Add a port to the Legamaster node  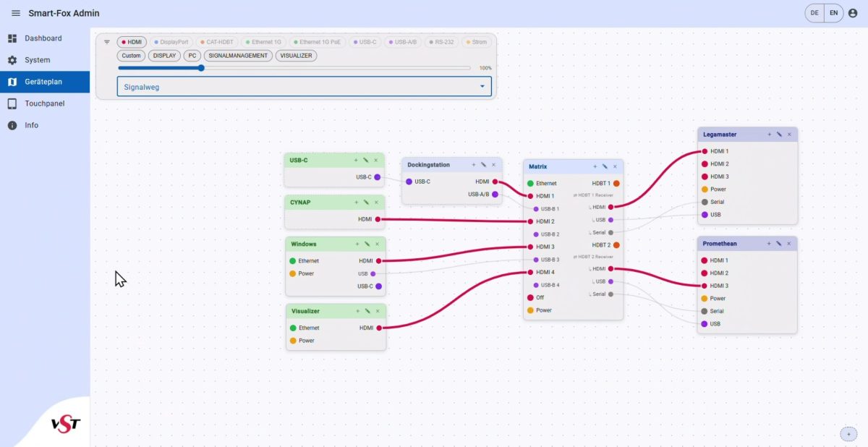[x=769, y=134]
